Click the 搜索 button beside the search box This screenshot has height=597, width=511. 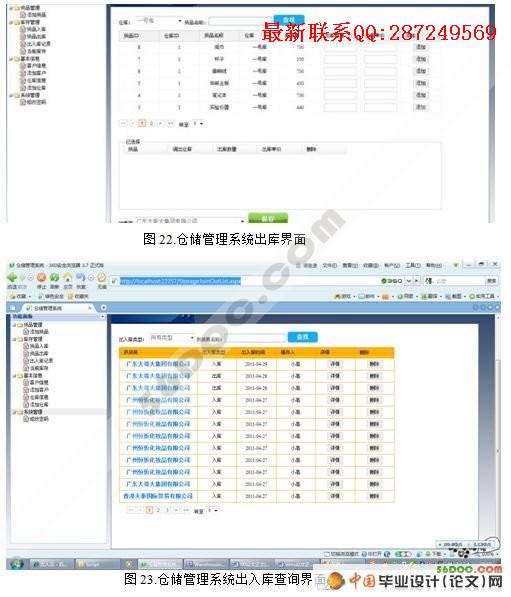tap(491, 281)
